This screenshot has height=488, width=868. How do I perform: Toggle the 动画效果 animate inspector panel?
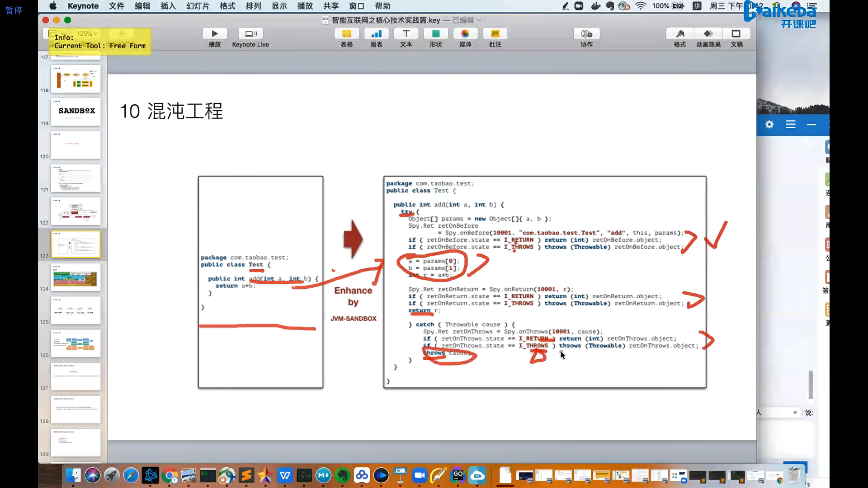click(708, 34)
